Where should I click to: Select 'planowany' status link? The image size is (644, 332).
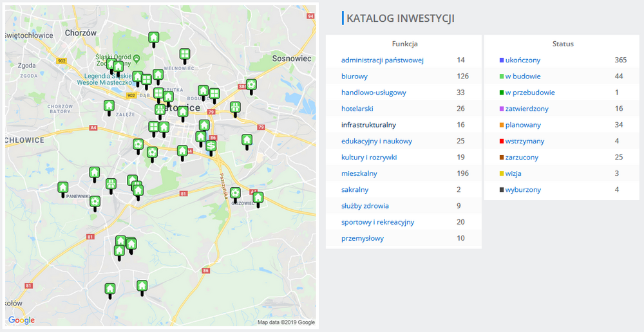523,125
